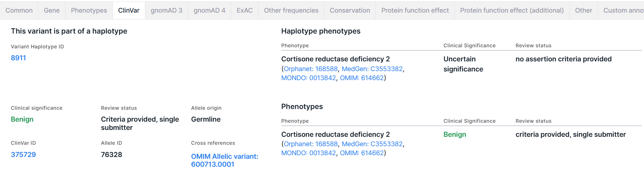Switch to gnomAD 4 tab
This screenshot has height=170, width=644.
pos(209,10)
